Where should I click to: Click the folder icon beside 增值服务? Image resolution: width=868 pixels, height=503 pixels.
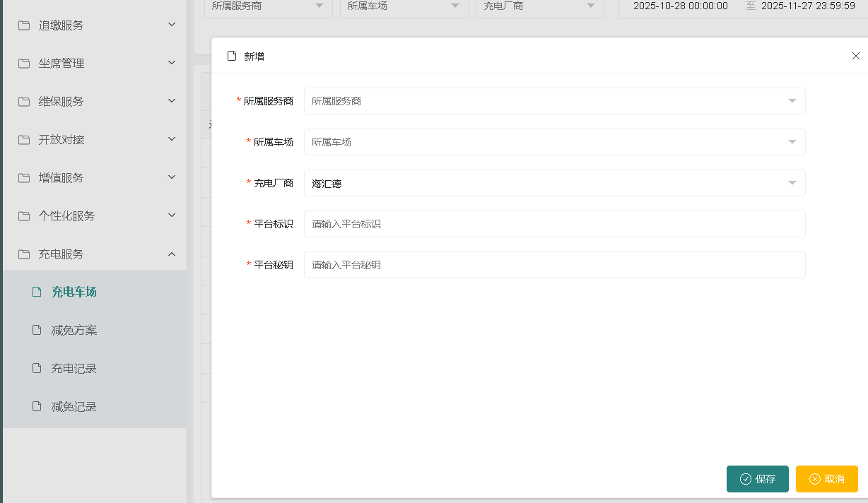pos(24,178)
